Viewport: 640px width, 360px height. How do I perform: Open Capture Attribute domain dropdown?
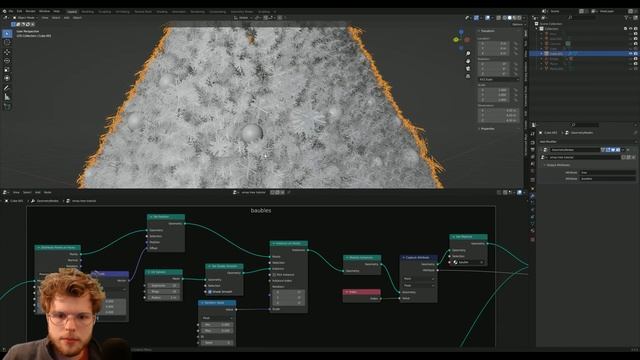tap(418, 285)
